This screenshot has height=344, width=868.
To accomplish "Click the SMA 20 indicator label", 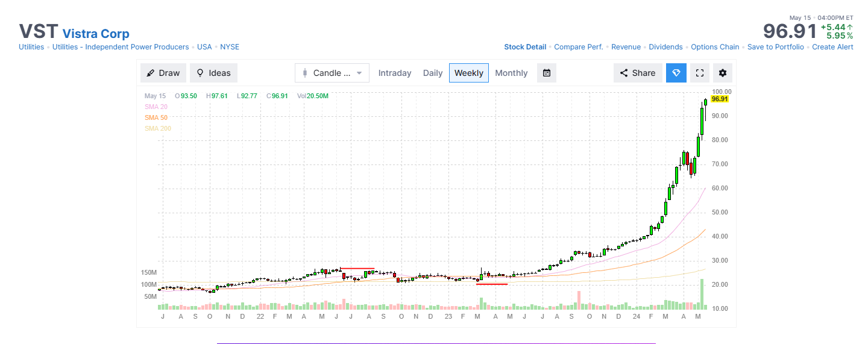I will [156, 107].
